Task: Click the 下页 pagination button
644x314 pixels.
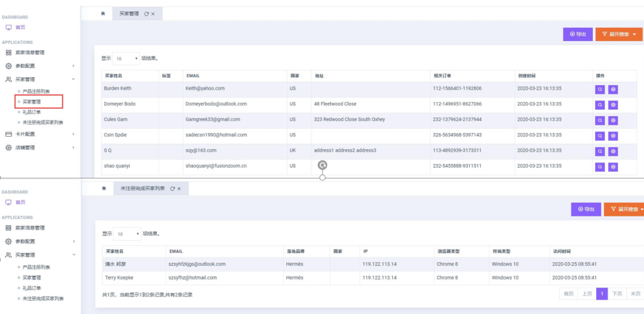Action: [x=617, y=294]
